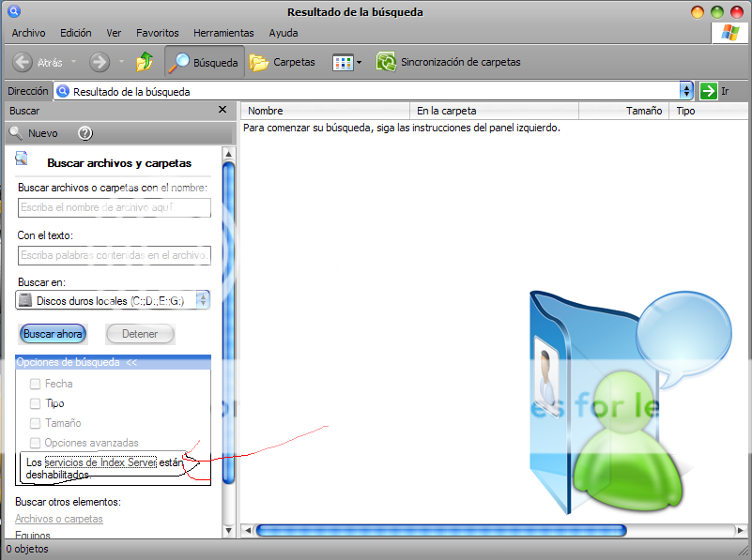Click the search help question mark icon

tap(84, 133)
